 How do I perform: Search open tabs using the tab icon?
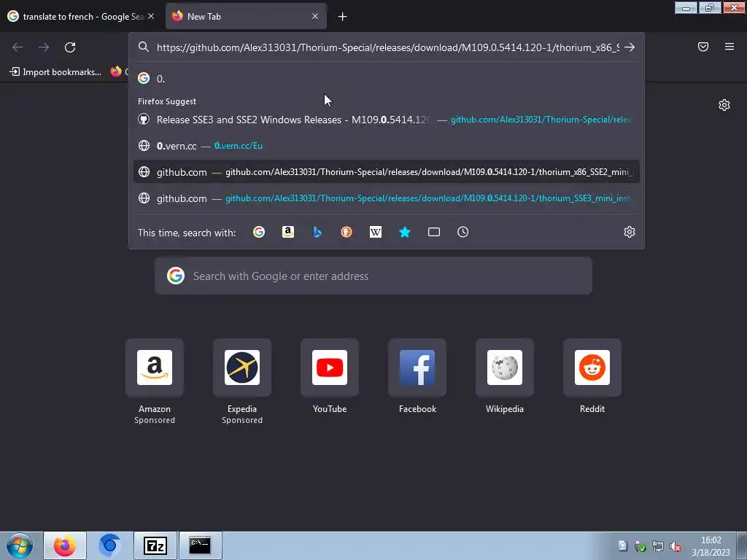[x=433, y=232]
